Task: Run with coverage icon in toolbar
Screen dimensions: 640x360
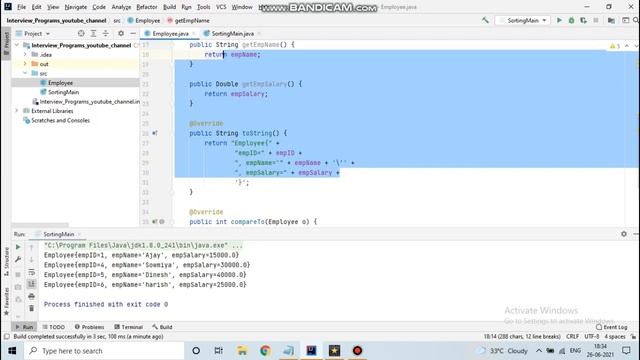Action: tap(584, 20)
